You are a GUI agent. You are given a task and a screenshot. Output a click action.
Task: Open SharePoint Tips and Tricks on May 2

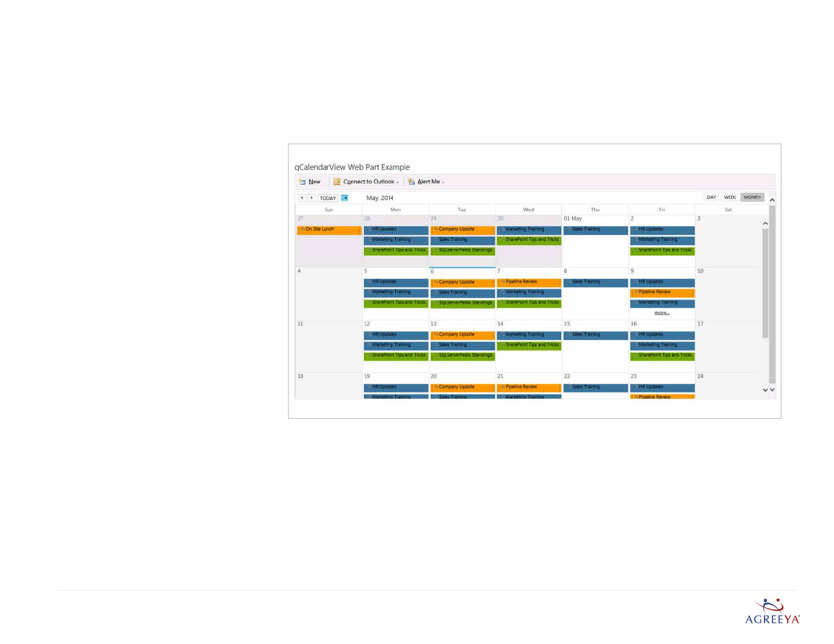(662, 251)
